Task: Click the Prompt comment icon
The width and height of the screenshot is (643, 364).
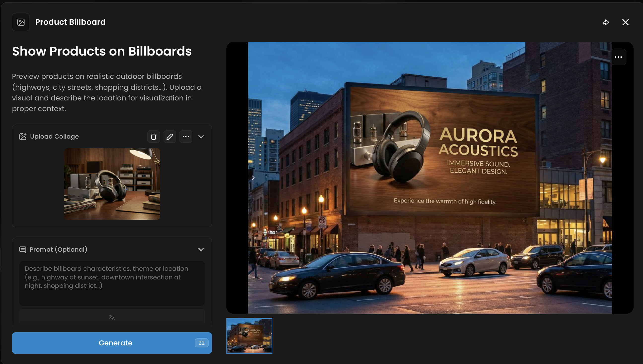Action: pyautogui.click(x=23, y=249)
